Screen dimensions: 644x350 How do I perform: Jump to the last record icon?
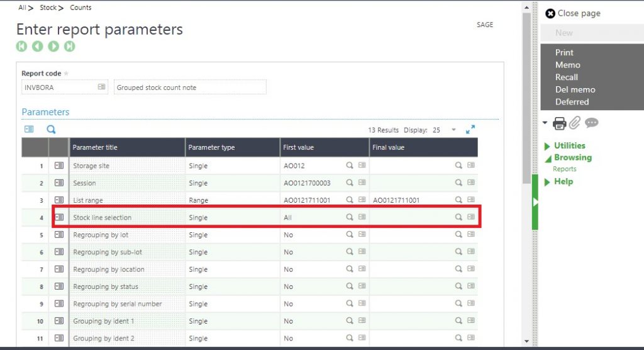69,46
